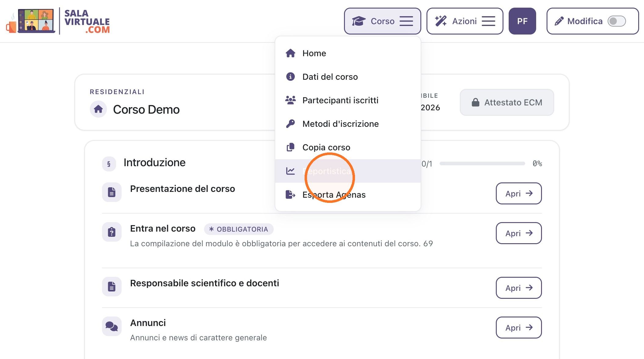644x359 pixels.
Task: Toggle the Modifica edit switch
Action: tap(617, 21)
